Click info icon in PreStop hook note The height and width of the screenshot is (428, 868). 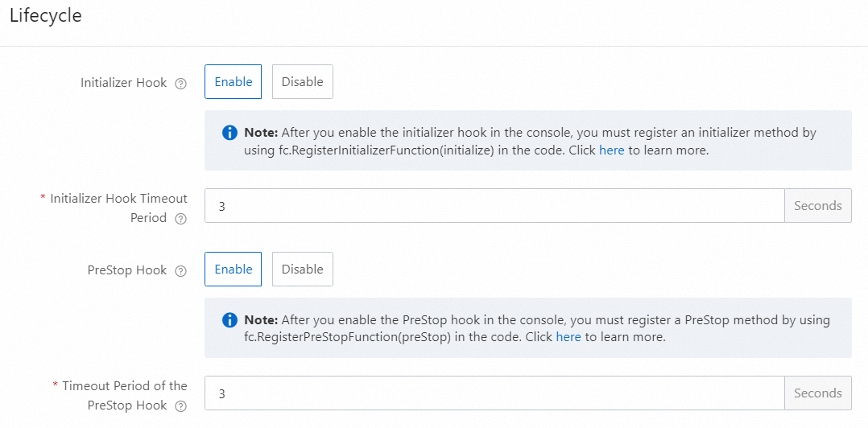229,320
